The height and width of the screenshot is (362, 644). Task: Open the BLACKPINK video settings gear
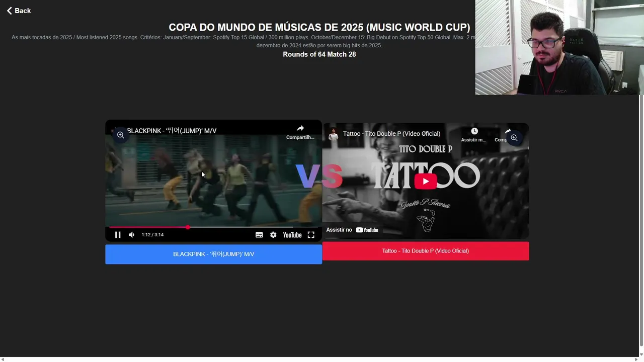click(x=273, y=235)
